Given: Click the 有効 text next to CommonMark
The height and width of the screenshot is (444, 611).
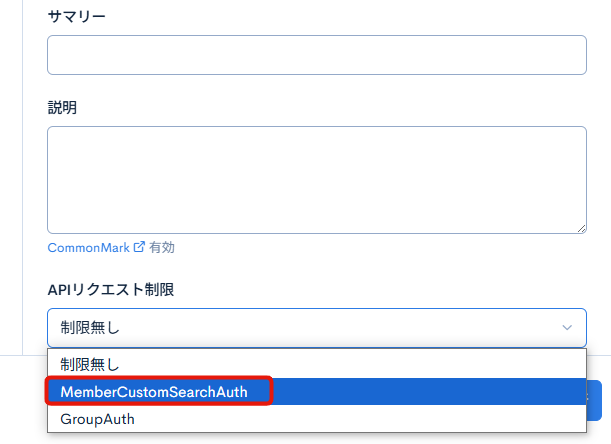Looking at the screenshot, I should point(162,247).
